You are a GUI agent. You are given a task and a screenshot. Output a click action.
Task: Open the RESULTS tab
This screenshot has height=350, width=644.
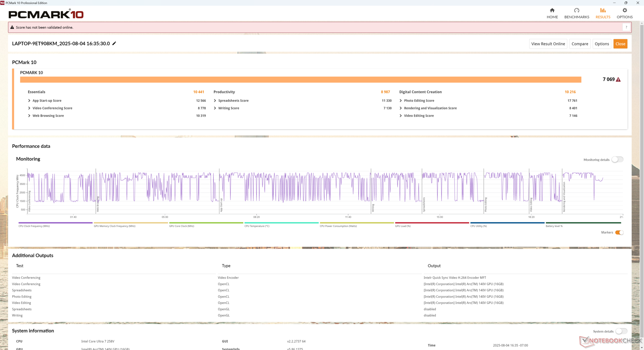click(x=603, y=13)
